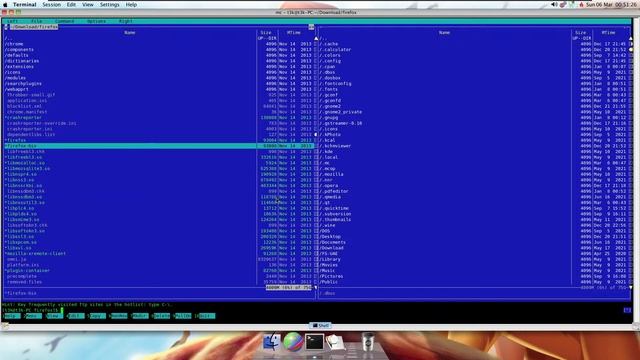Click the new session icon at bottom-left
This screenshot has width=640, height=360.
[x=5, y=326]
